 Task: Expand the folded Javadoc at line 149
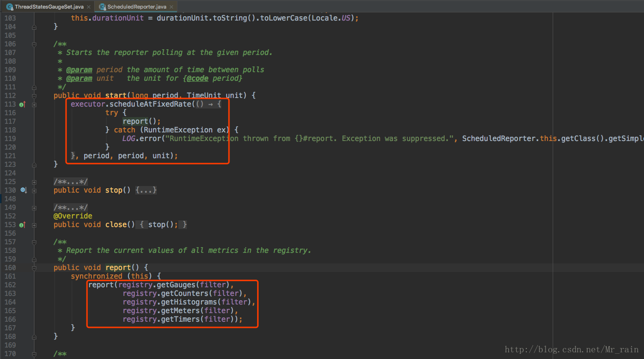pos(34,207)
